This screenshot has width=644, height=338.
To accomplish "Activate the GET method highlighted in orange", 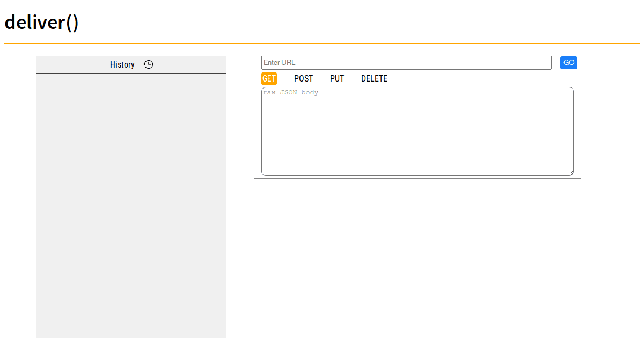I will [x=269, y=78].
